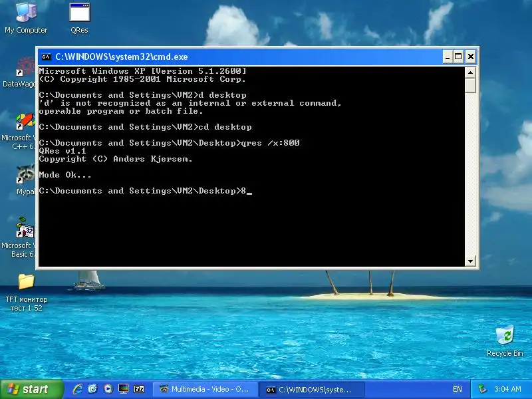Launch Internet Explorer from Quick Launch

[x=78, y=389]
